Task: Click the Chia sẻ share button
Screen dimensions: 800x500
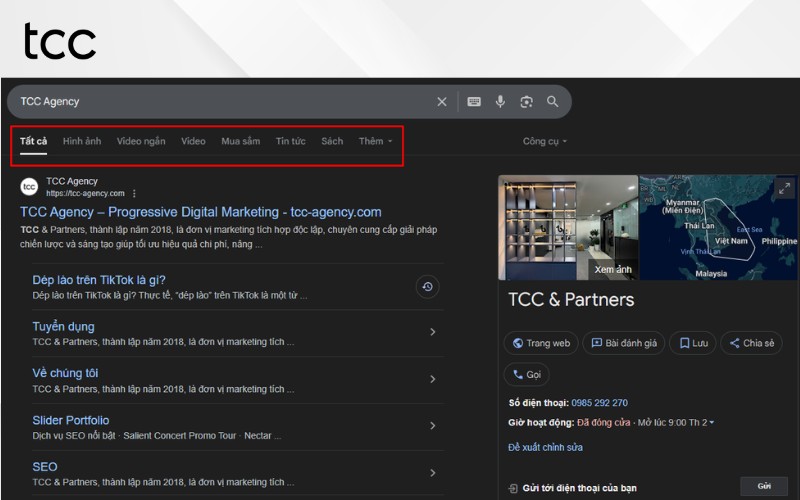Action: point(752,343)
